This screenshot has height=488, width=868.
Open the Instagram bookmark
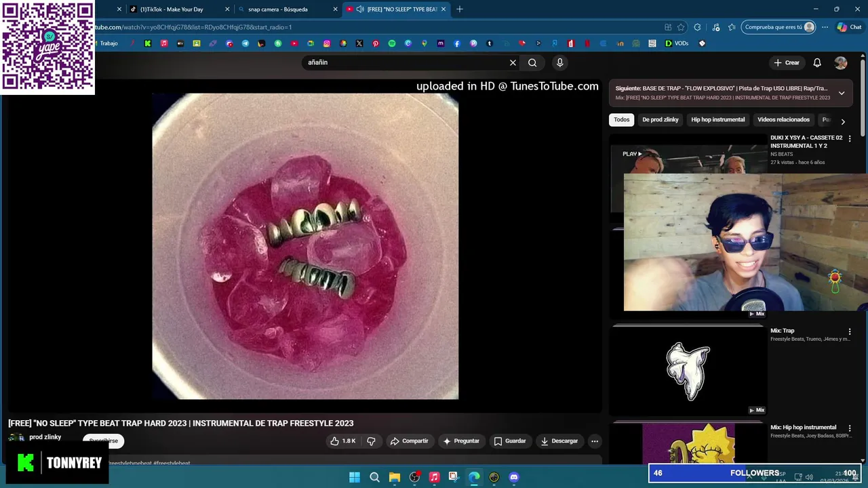[327, 43]
